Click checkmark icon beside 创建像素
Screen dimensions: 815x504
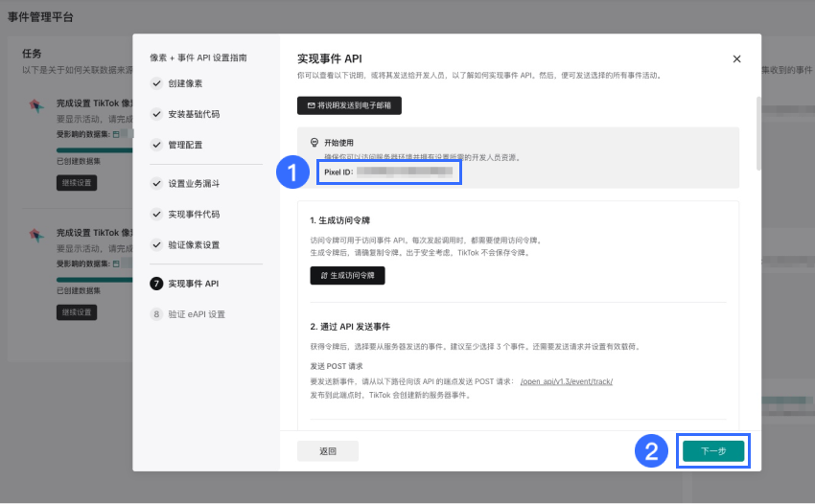[156, 83]
